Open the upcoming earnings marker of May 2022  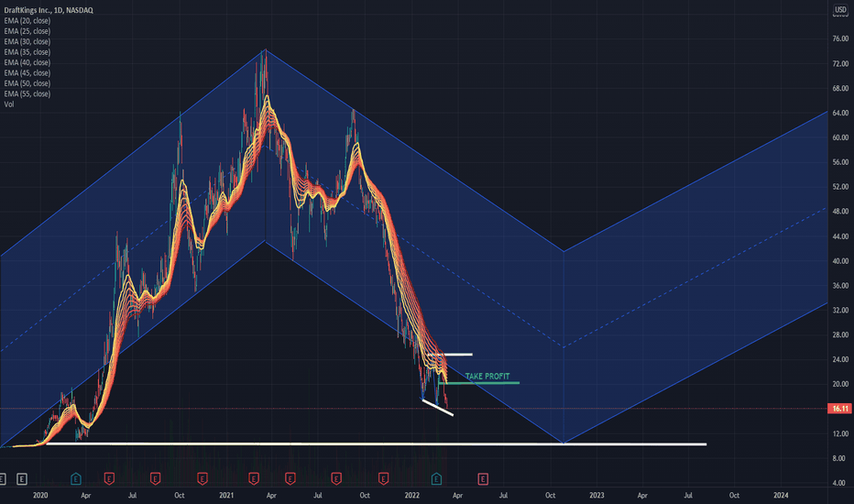[483, 479]
